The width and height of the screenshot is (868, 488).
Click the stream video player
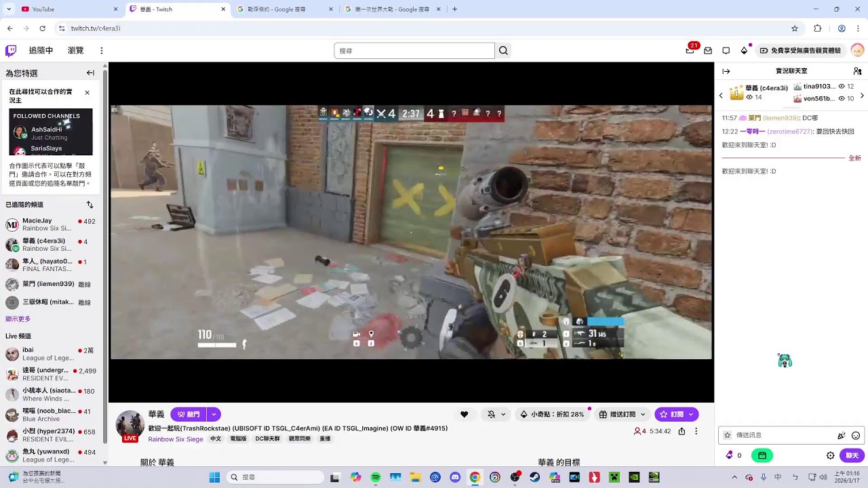tap(411, 232)
